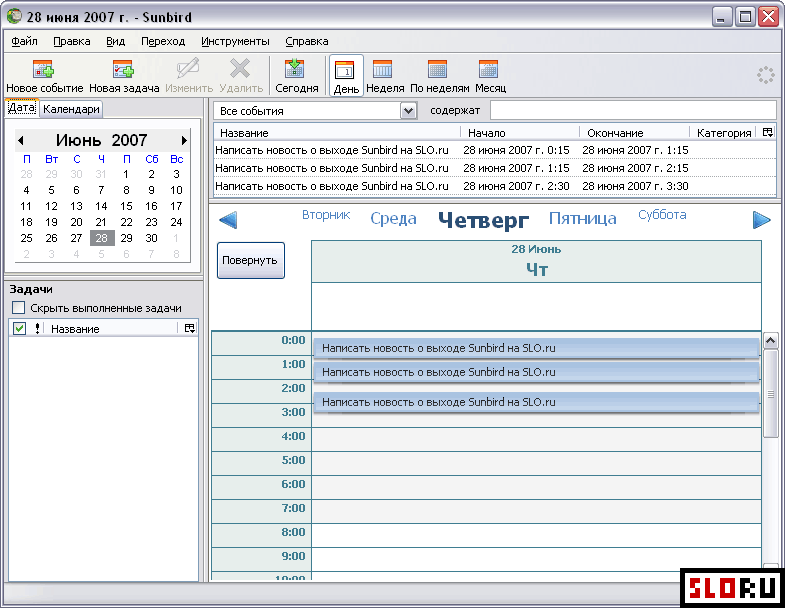Click the completed checkmark column header in tasks
This screenshot has width=785, height=608.
(19, 329)
